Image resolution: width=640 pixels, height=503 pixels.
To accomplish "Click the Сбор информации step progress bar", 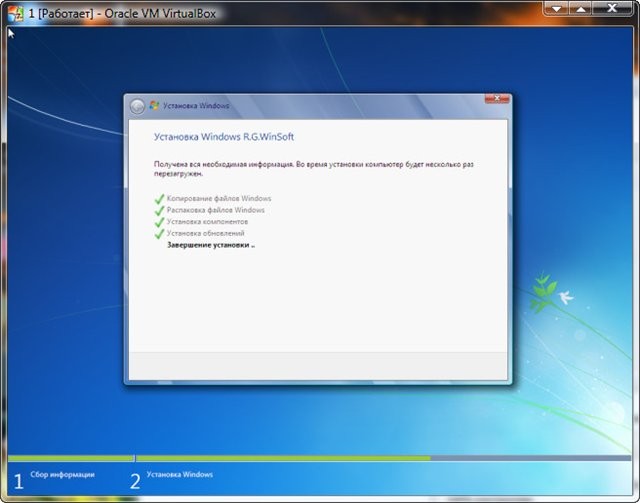I will tap(71, 458).
